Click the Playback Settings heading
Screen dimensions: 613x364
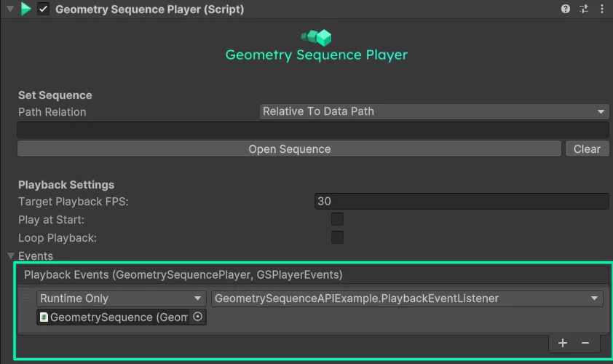(66, 184)
